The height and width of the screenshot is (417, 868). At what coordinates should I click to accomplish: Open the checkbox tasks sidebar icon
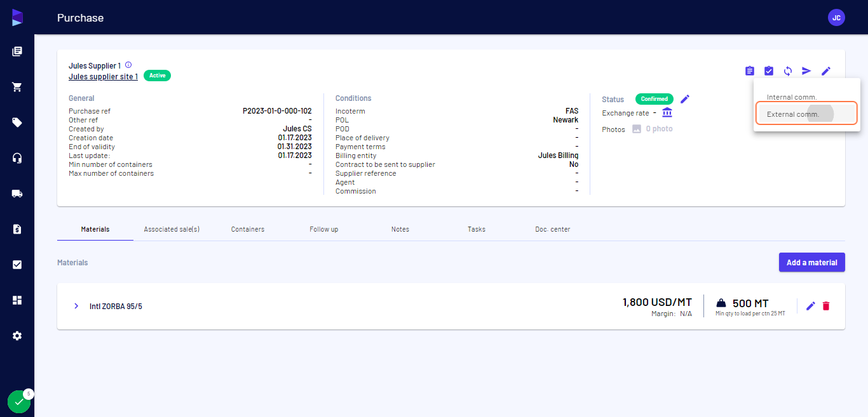coord(17,265)
